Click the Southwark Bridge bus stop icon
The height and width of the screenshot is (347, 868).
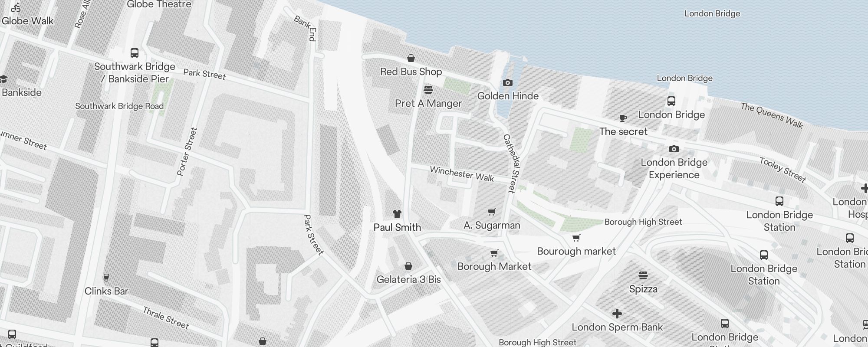pyautogui.click(x=135, y=53)
